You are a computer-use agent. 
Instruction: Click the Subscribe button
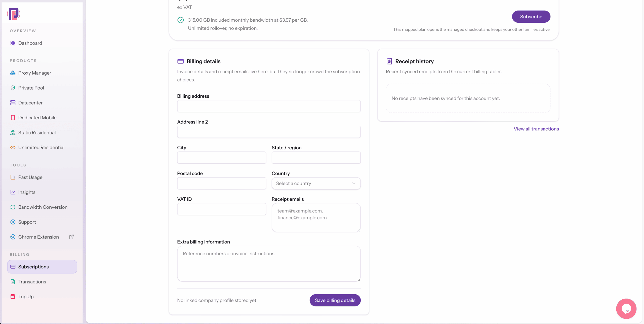point(531,17)
